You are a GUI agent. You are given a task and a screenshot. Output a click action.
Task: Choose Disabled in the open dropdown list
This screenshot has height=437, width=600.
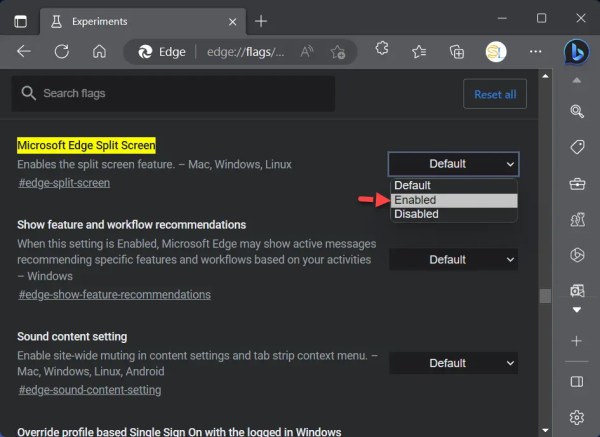[x=454, y=214]
